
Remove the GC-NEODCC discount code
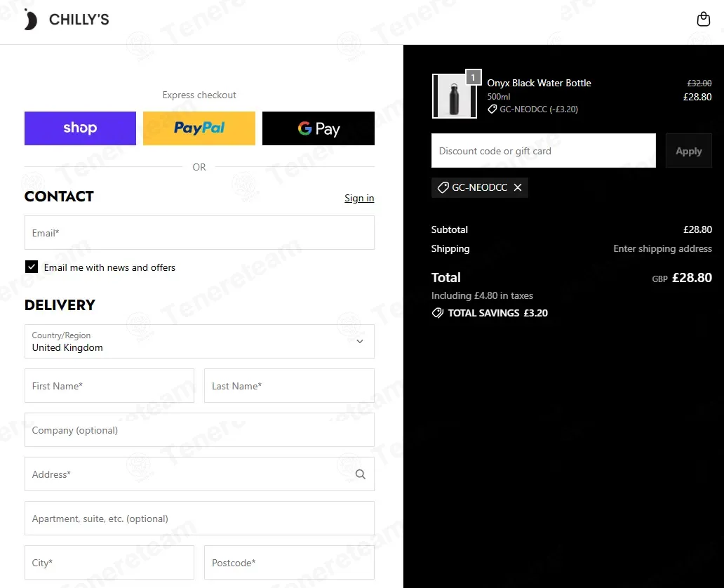coord(518,187)
